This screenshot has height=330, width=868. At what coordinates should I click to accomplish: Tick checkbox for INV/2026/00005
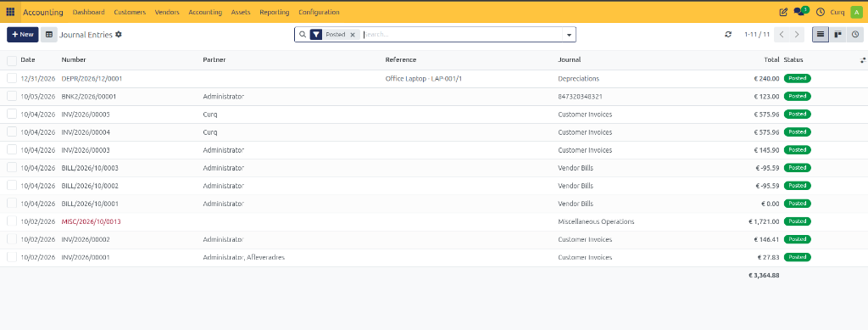coord(12,114)
